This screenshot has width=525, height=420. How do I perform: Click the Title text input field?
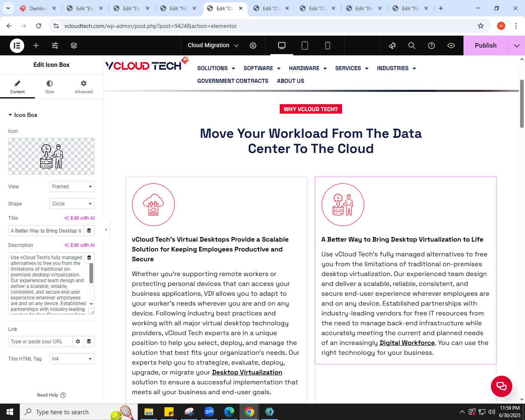click(46, 231)
